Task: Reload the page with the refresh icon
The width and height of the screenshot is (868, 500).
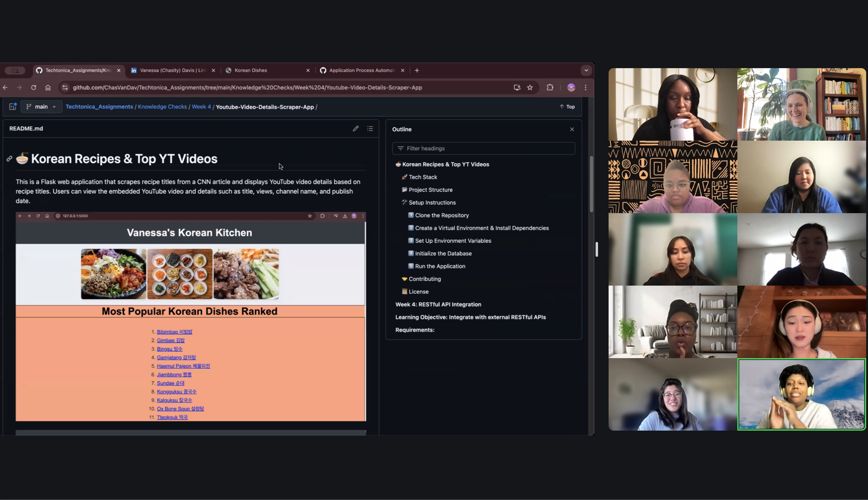Action: pyautogui.click(x=34, y=88)
